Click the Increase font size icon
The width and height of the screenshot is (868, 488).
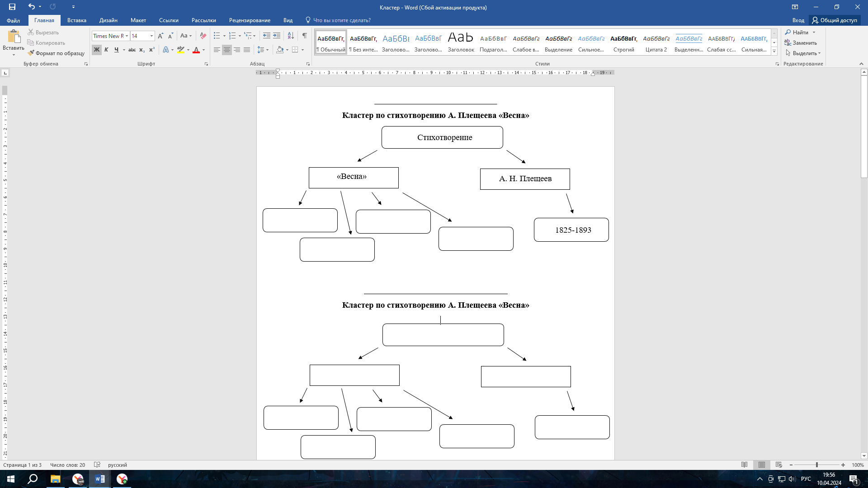[160, 36]
